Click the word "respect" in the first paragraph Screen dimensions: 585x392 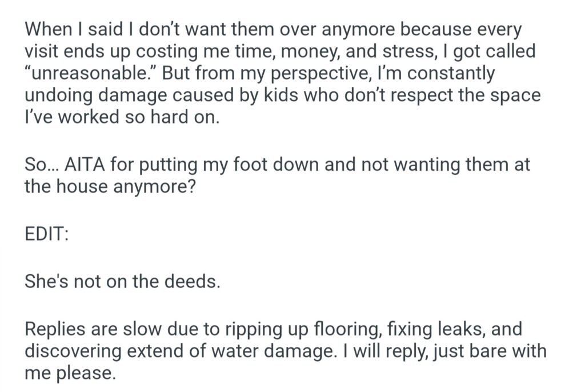click(439, 95)
